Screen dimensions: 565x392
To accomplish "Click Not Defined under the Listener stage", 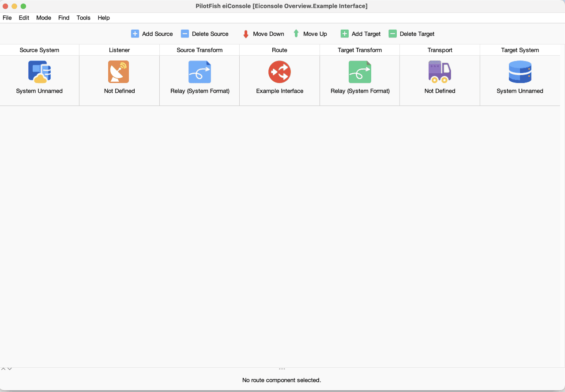I will pos(119,91).
